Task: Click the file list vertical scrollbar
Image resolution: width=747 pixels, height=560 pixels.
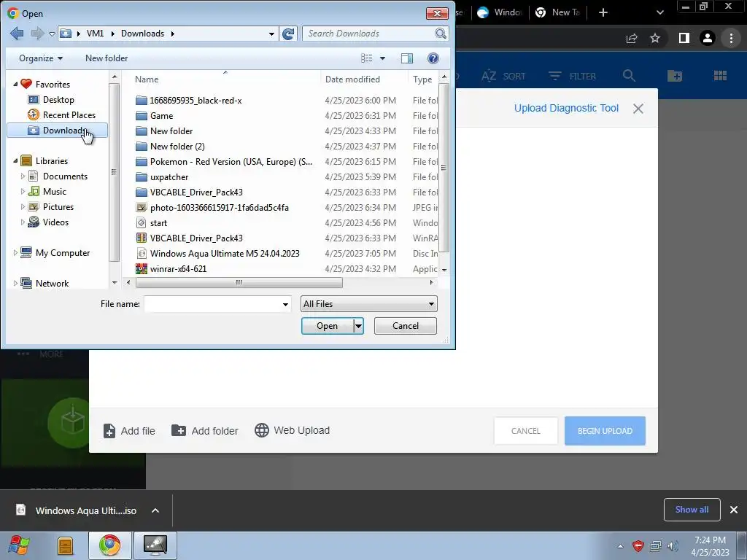Action: pyautogui.click(x=444, y=168)
